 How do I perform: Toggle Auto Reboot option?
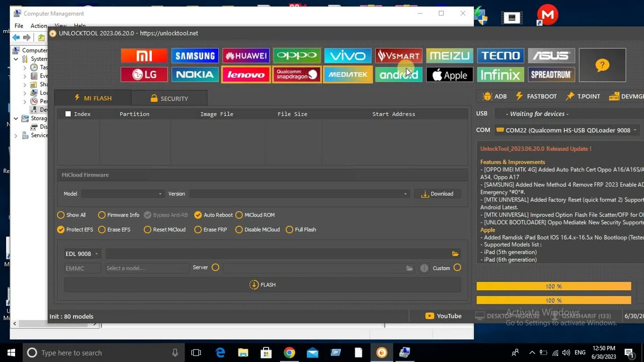[213, 215]
